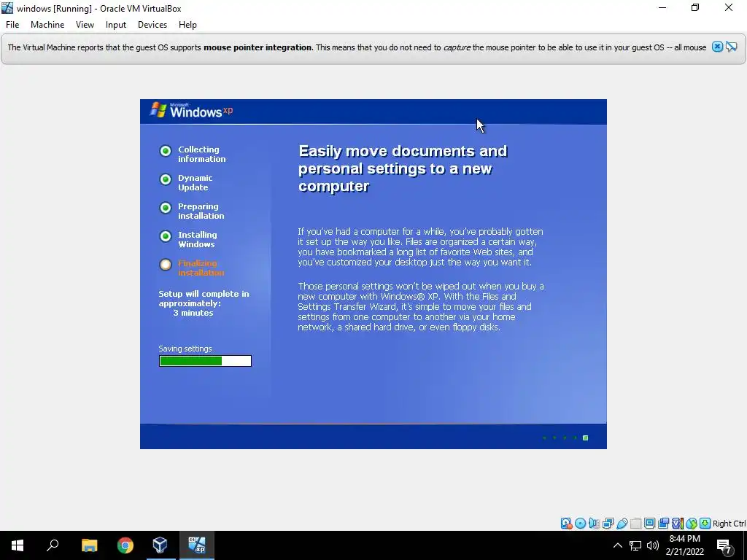Open the shared folders status icon
The width and height of the screenshot is (747, 560).
(x=635, y=524)
